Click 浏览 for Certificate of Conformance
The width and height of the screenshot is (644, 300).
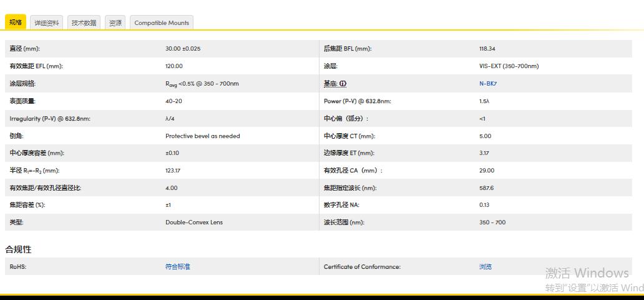(485, 267)
